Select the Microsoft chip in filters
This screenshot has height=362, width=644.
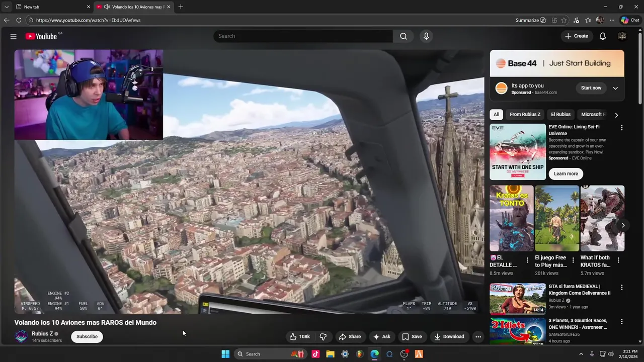pos(593,115)
